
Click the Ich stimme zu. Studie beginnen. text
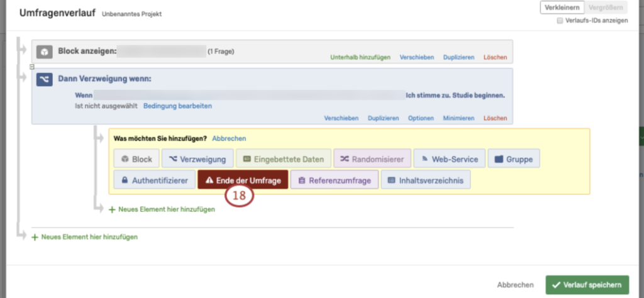pyautogui.click(x=455, y=95)
